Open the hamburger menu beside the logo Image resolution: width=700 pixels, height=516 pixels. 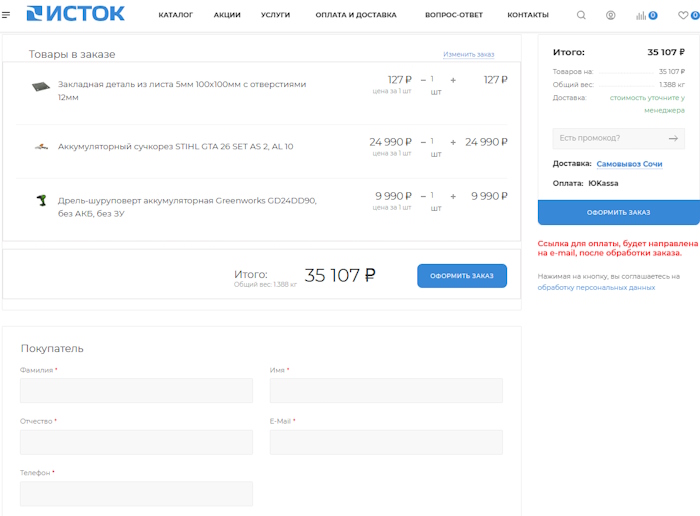point(7,15)
